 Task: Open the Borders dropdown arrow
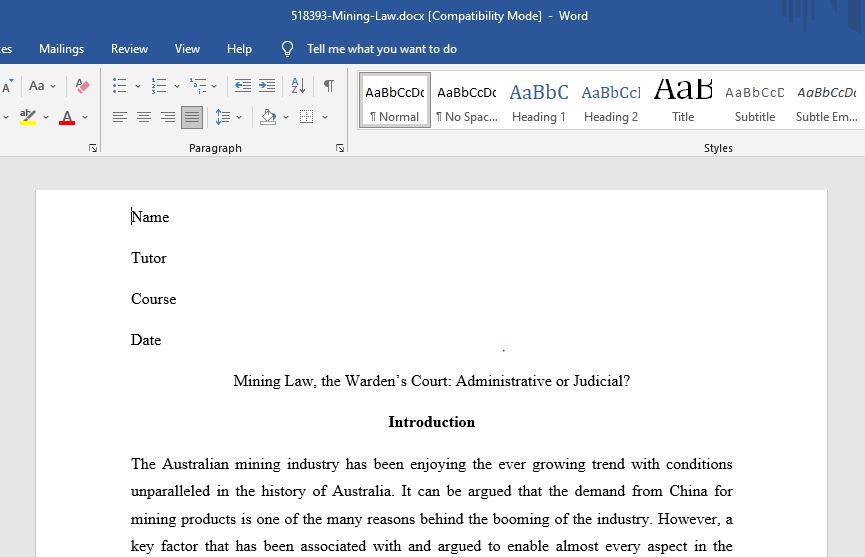(325, 117)
